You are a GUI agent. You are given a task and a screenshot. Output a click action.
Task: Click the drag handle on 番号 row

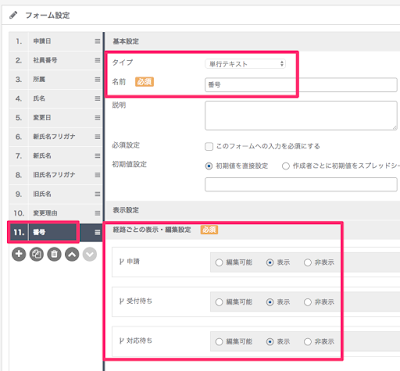click(97, 232)
